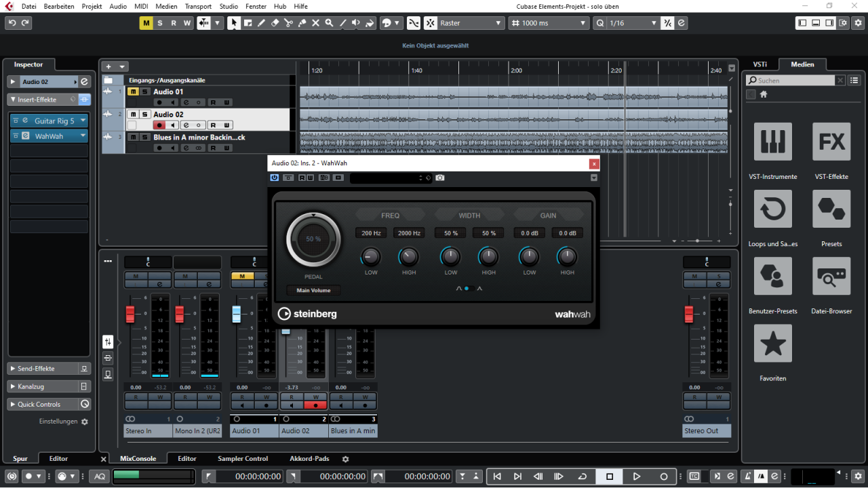Open setup gear icon top right
The image size is (868, 488).
coord(857,23)
